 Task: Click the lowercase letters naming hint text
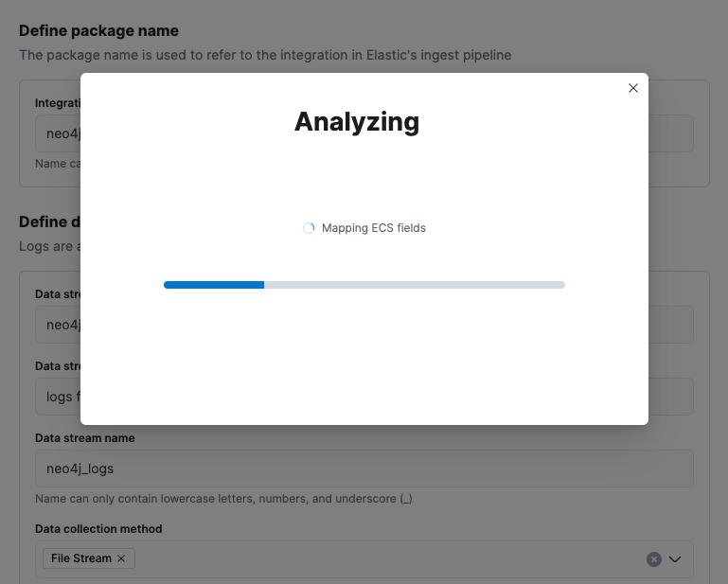[223, 499]
